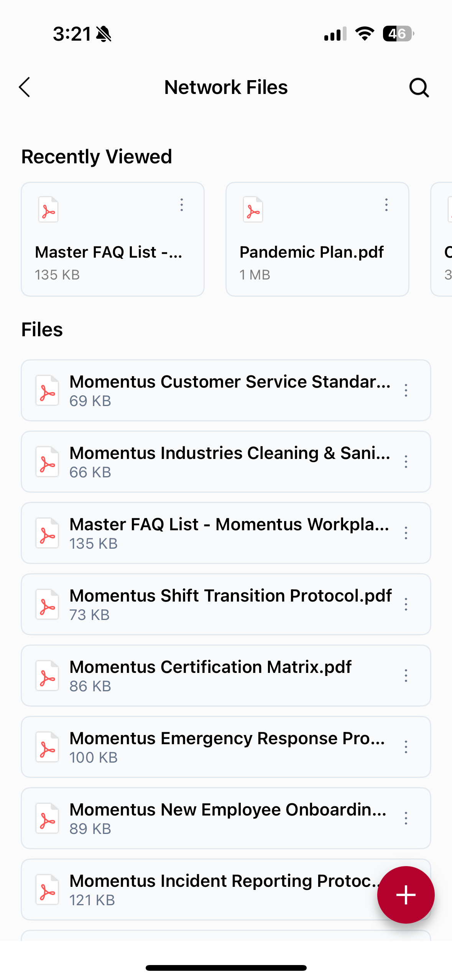This screenshot has width=452, height=980.
Task: Tap the back arrow icon
Action: point(25,87)
